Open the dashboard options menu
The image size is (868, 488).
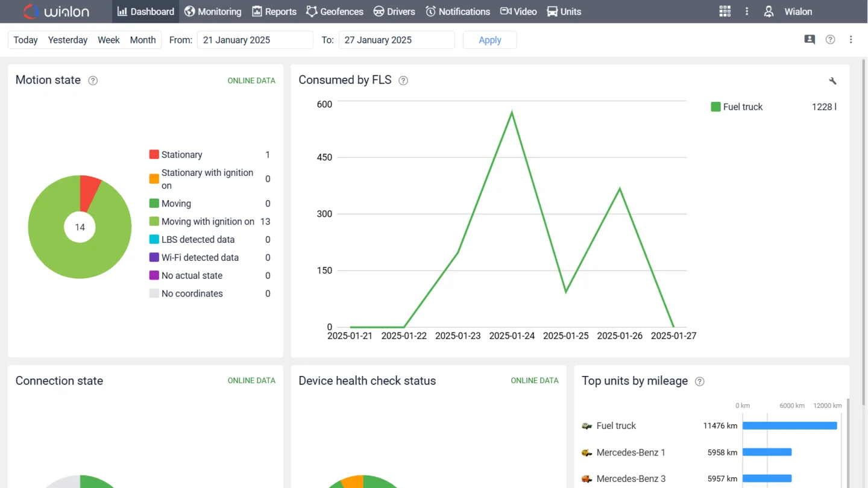pos(851,40)
